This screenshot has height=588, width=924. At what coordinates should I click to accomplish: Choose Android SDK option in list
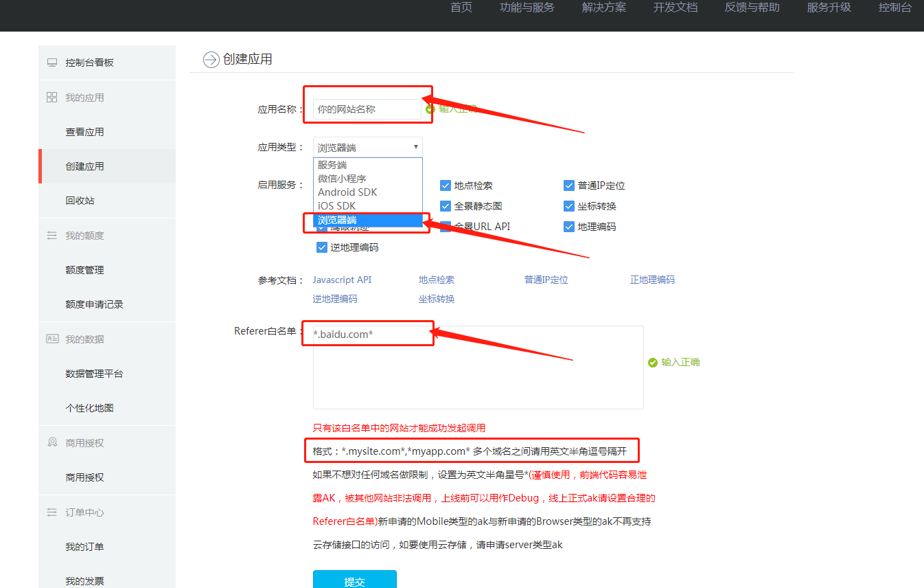(x=347, y=192)
